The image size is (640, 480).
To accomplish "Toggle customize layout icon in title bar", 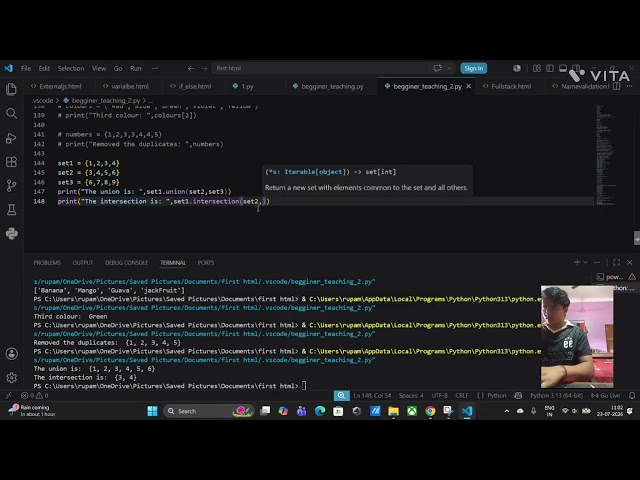I will [x=537, y=68].
